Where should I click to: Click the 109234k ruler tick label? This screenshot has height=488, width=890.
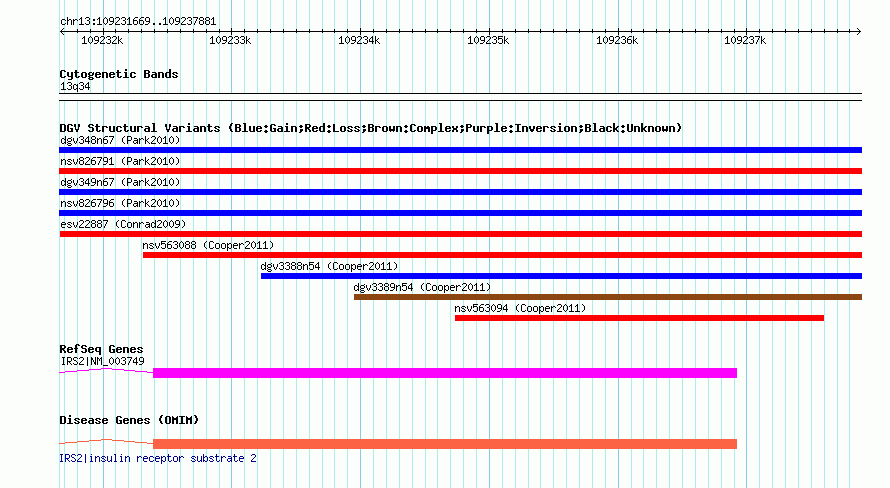tap(359, 40)
